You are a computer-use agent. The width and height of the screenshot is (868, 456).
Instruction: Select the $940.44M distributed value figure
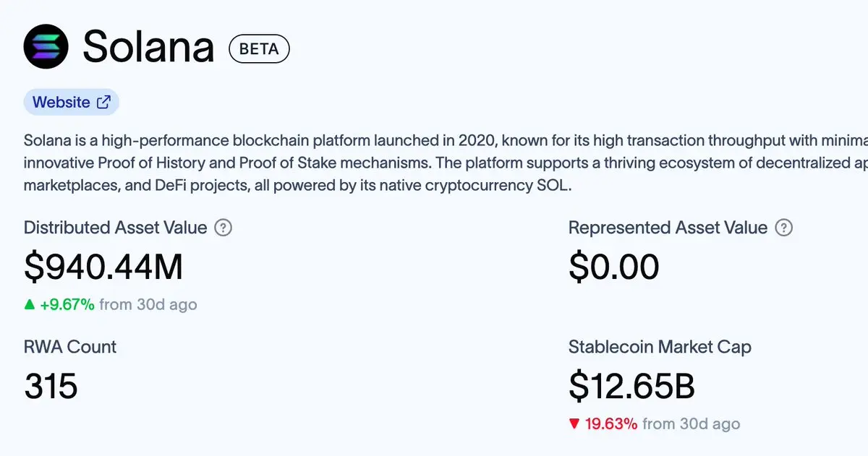click(103, 267)
